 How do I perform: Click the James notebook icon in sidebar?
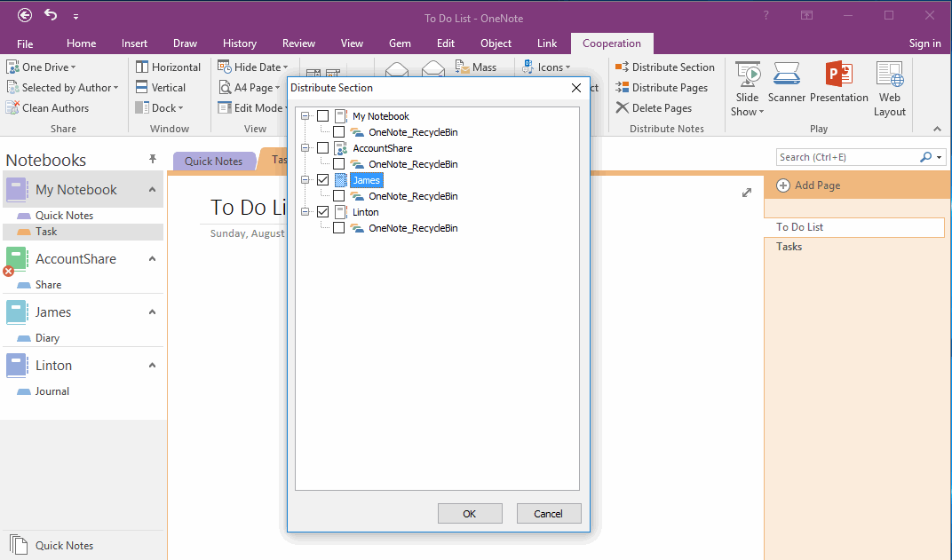coord(16,312)
